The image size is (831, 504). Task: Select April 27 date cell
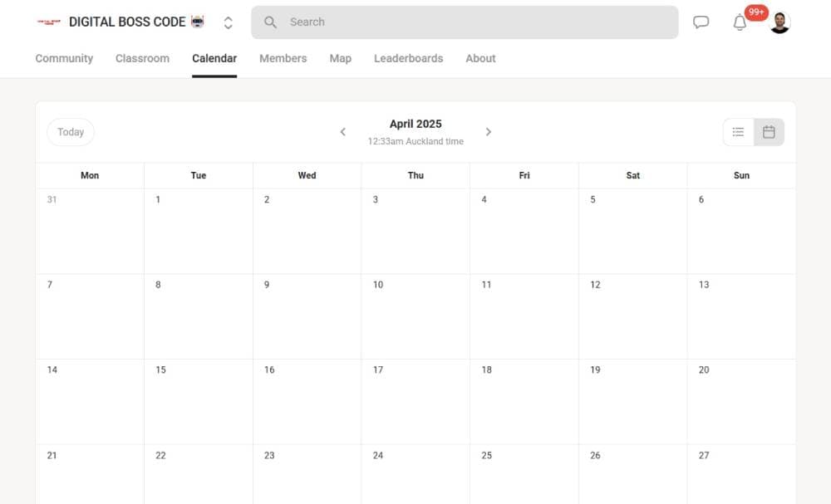[741, 474]
